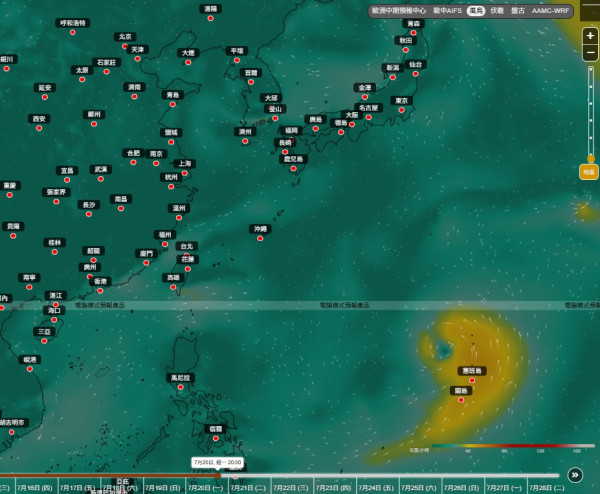600x494 pixels.
Task: Select the 鹿兒島 city marker
Action: coord(293,168)
